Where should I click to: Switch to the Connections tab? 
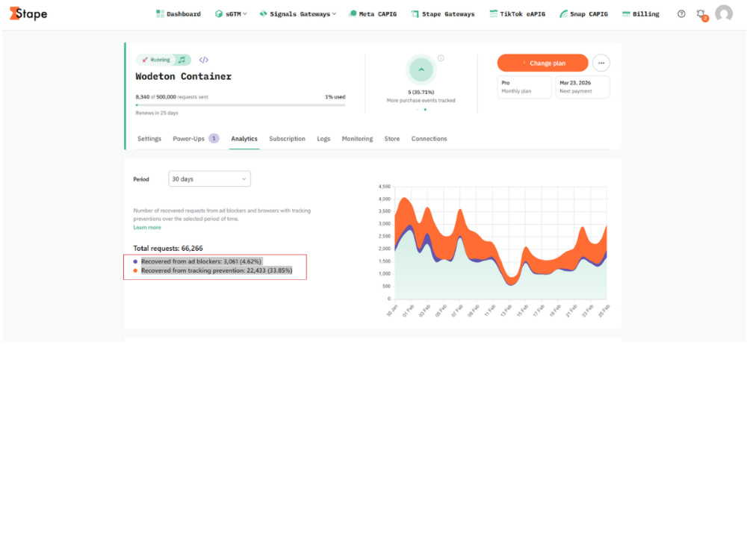(430, 139)
